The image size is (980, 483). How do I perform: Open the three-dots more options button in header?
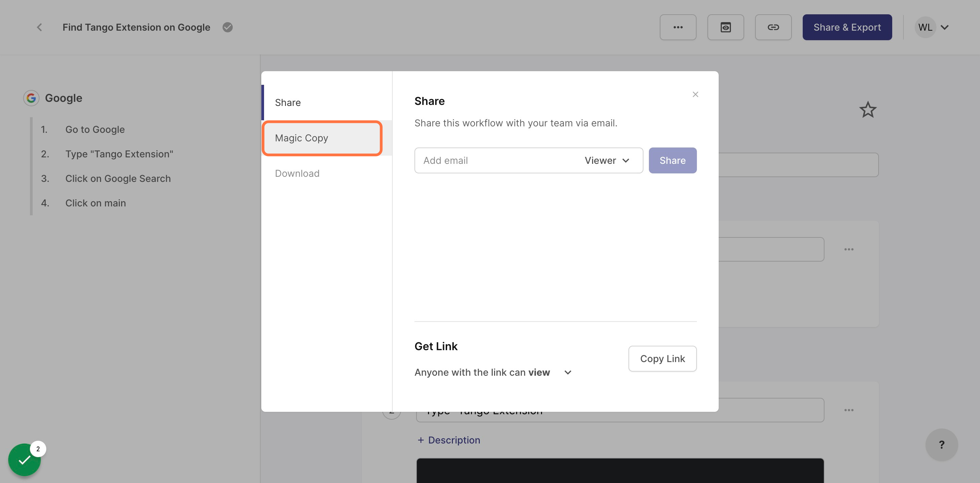click(678, 27)
